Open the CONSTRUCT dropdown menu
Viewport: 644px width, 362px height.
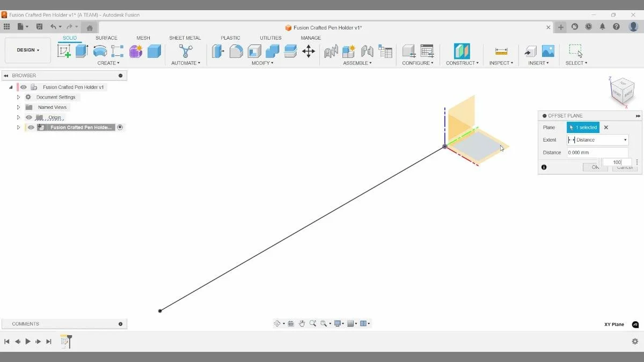pos(462,63)
